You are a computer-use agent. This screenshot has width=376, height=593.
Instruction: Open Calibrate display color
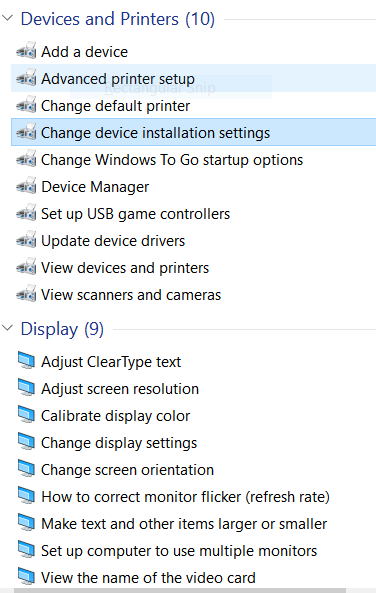click(x=115, y=416)
